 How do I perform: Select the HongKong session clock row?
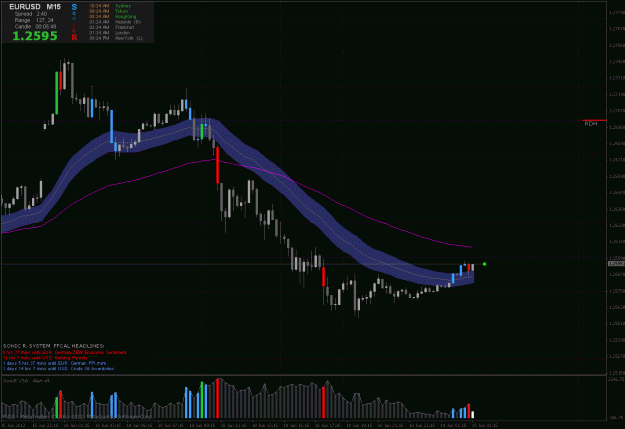[x=112, y=17]
